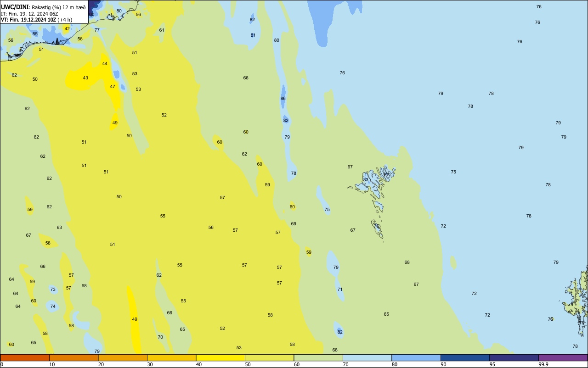Pick the humidity value 63
This screenshot has height=368, width=588.
(x=59, y=228)
